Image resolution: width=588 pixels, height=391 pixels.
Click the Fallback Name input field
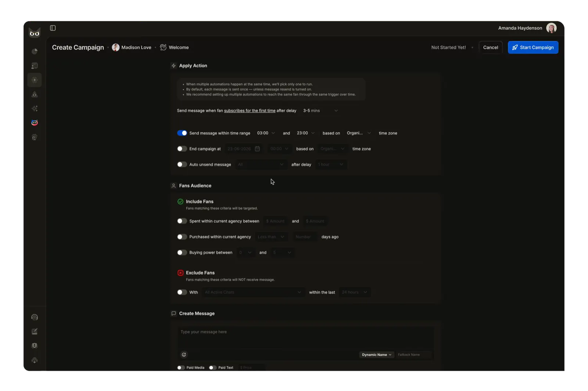pos(413,355)
